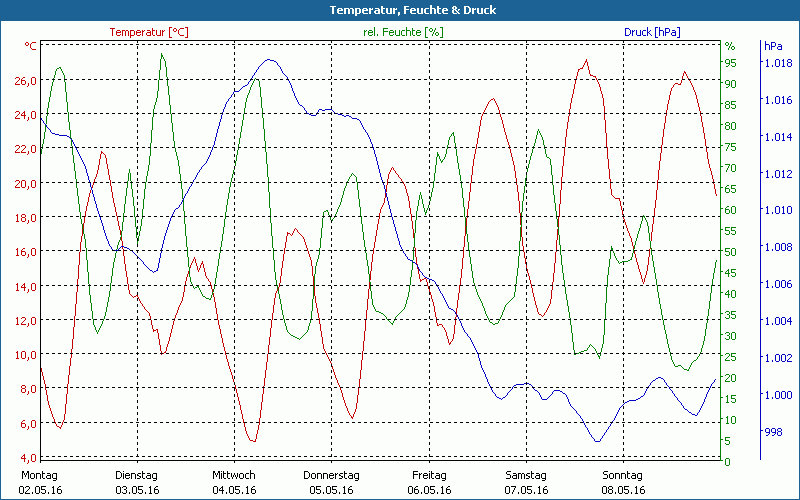The image size is (800, 500).
Task: Click the 'Samstag 07.05.16' date label
Action: pyautogui.click(x=526, y=483)
